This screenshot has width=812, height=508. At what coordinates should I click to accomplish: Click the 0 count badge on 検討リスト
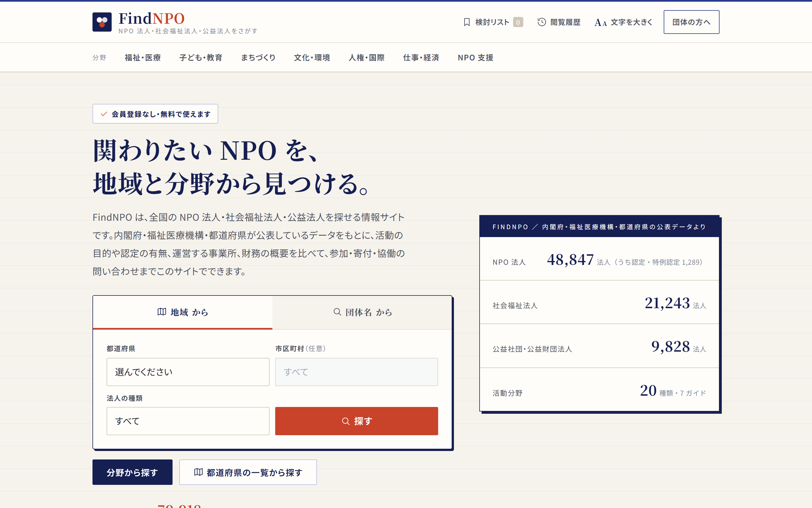(518, 22)
